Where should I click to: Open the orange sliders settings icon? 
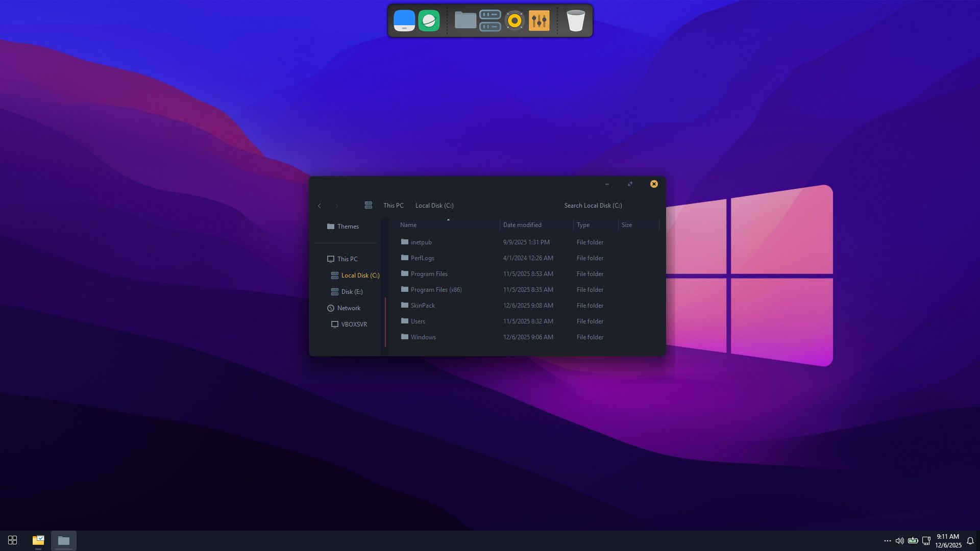539,21
